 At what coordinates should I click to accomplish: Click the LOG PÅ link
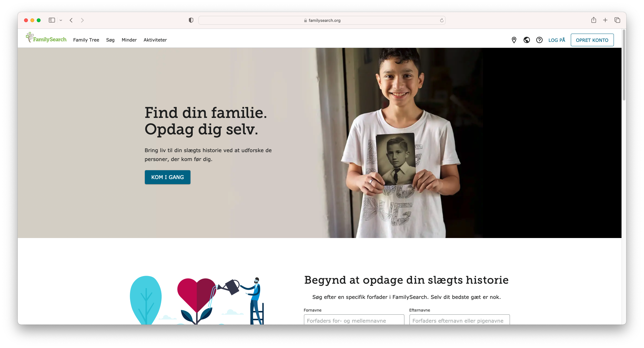(x=557, y=40)
